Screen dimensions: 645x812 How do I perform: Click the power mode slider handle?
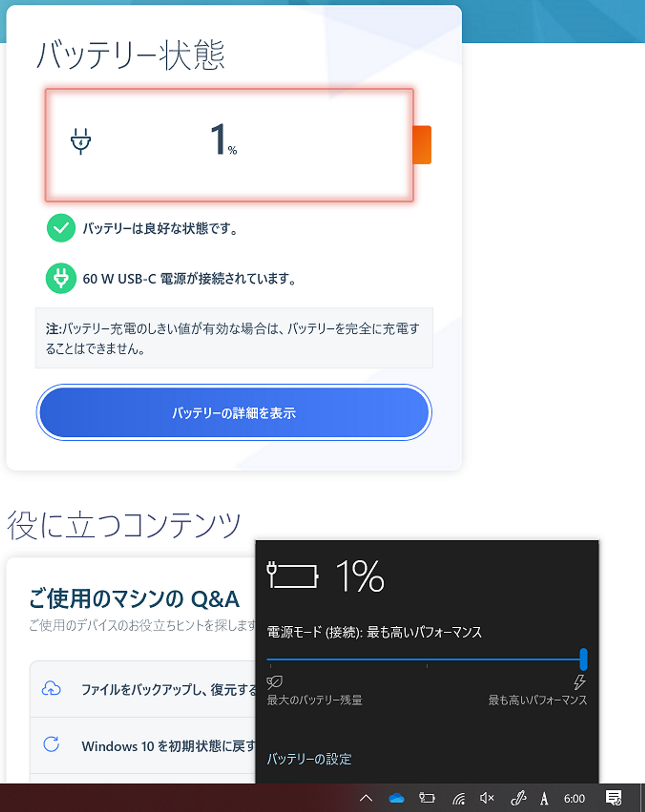[583, 659]
